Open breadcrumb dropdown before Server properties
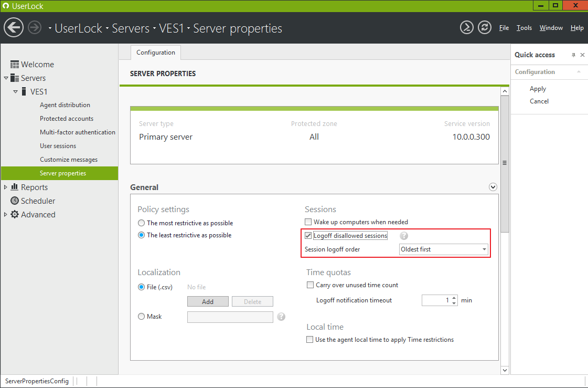The image size is (588, 388). click(188, 28)
